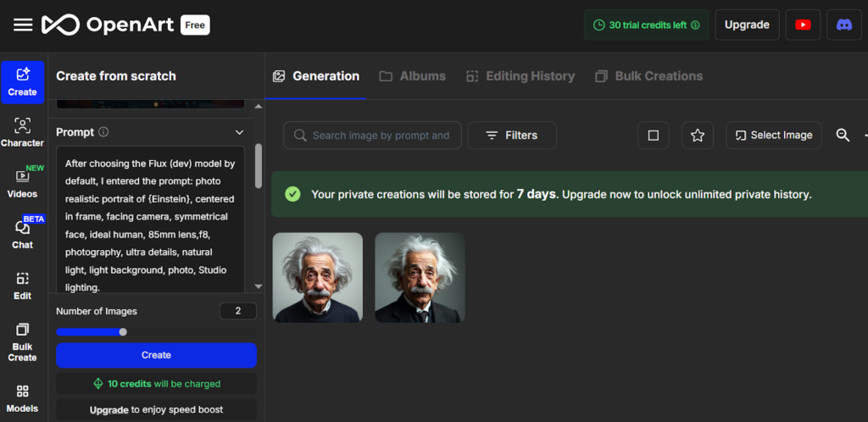Open Character in the sidebar
This screenshot has width=868, height=422.
22,133
